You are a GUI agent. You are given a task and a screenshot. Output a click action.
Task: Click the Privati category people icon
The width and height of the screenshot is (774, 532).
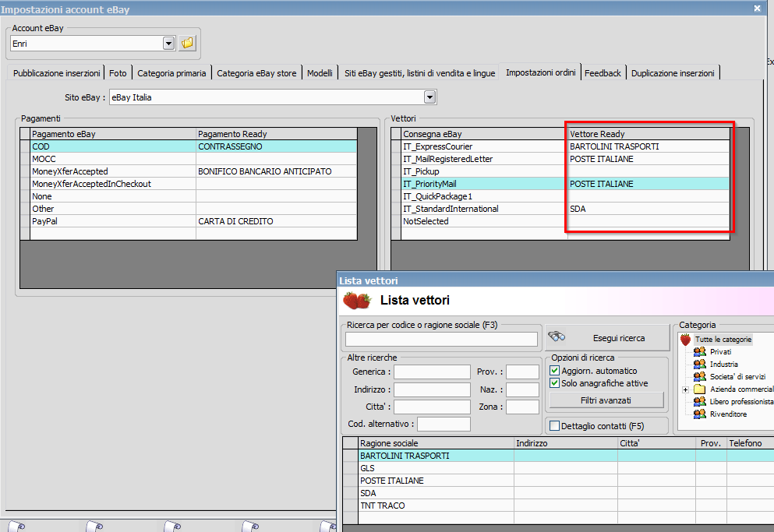point(699,352)
